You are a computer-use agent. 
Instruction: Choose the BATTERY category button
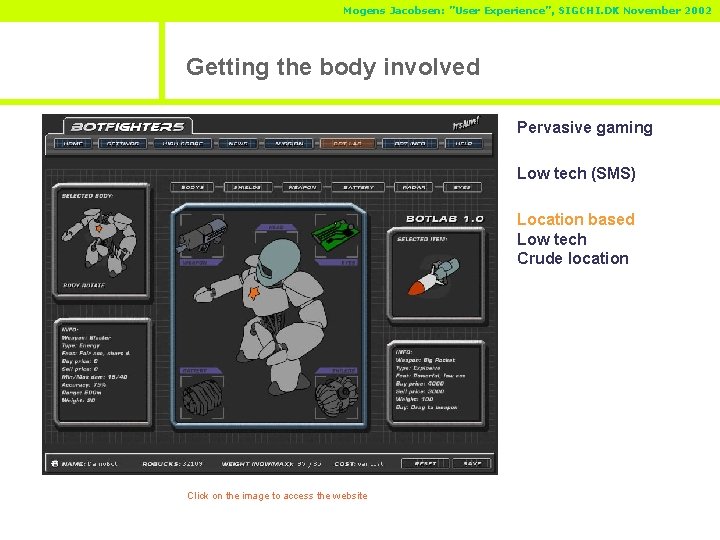pos(359,187)
